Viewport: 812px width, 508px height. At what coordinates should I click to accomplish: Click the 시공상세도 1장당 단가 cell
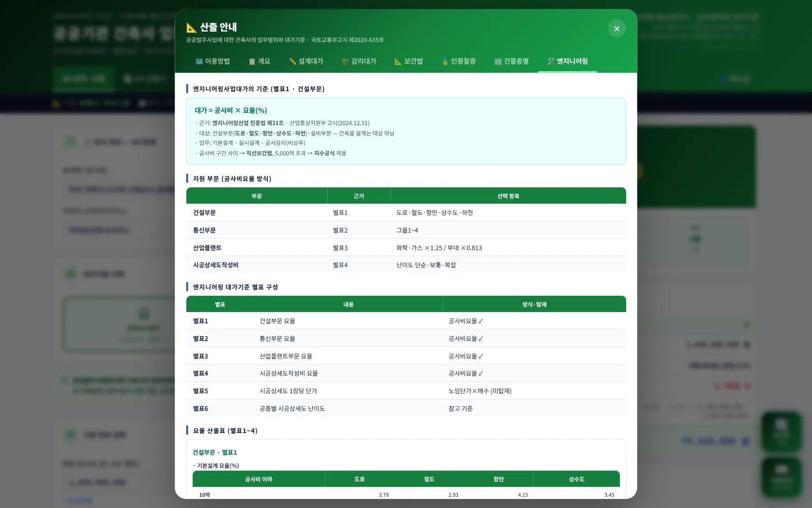tap(288, 391)
